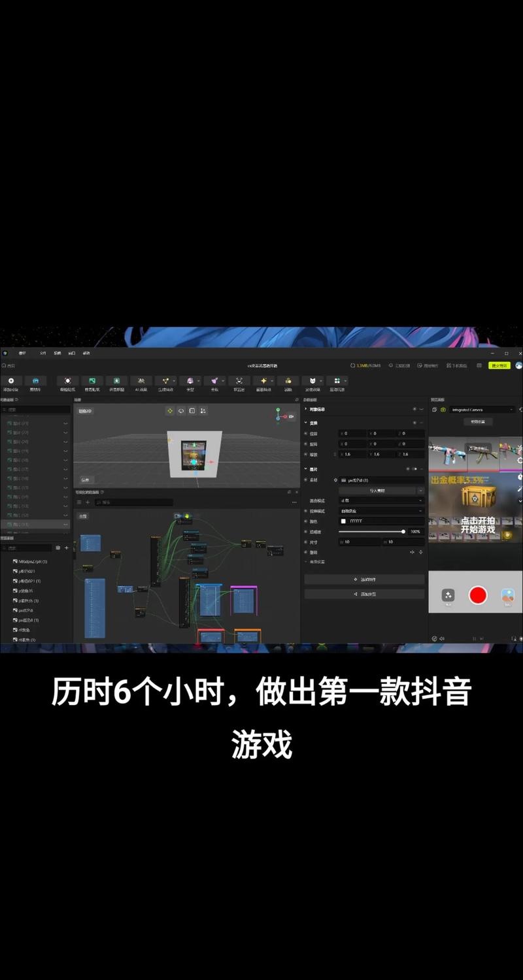Viewport: 523px width, 980px height.
Task: Click the yellow-green submit button
Action: pyautogui.click(x=499, y=365)
